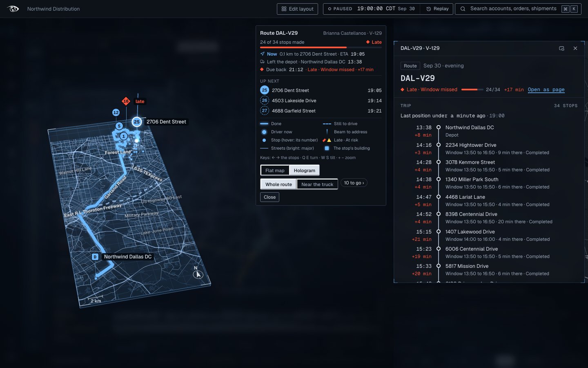Click the navigation arrow beside Now
This screenshot has width=588, height=368.
click(x=263, y=54)
